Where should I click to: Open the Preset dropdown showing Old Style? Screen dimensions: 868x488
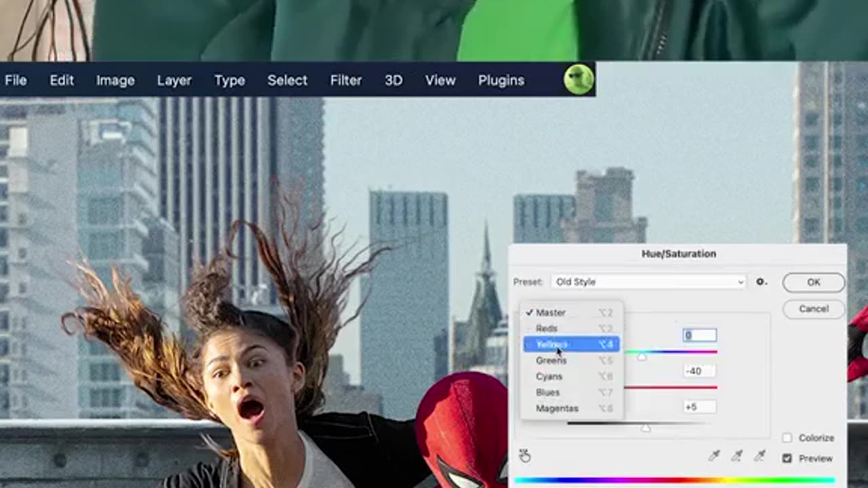click(x=649, y=282)
